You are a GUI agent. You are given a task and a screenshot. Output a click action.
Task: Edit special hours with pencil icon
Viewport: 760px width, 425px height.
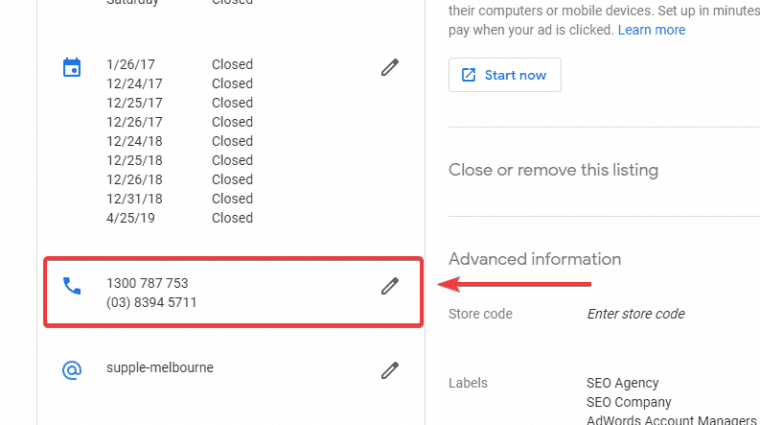point(390,67)
